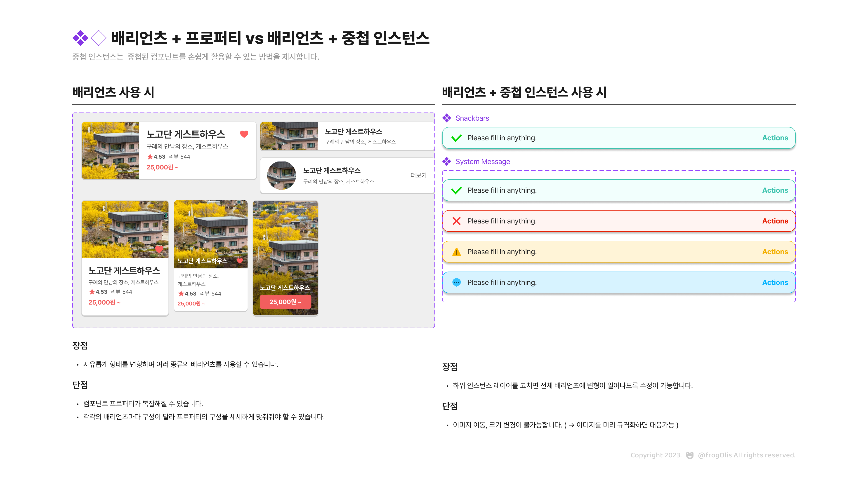The image size is (868, 488).
Task: Click the outlined diamond icon in the page title
Action: click(x=99, y=38)
